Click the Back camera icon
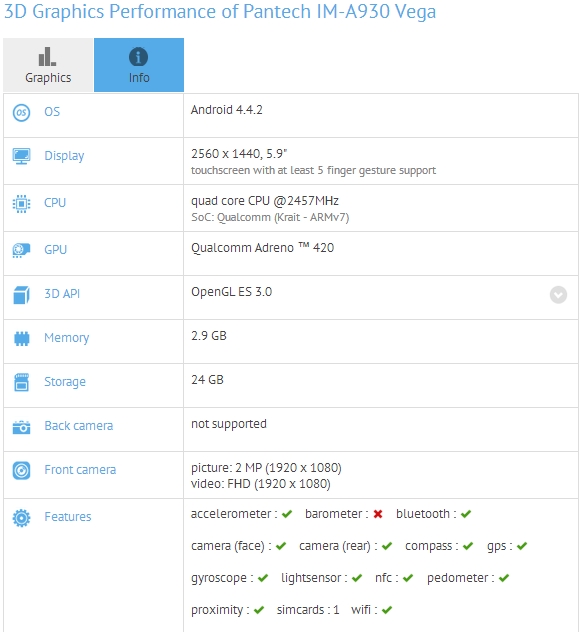The width and height of the screenshot is (580, 632). coord(21,427)
